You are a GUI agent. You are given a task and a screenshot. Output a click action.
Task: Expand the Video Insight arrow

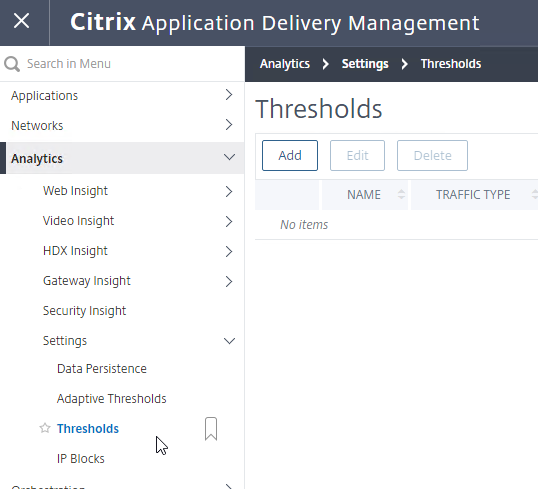click(229, 221)
